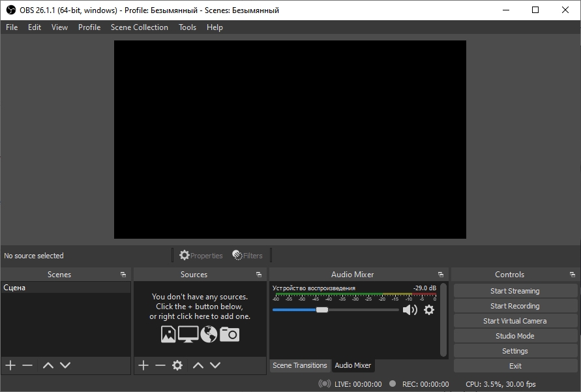Click the Start Recording button

click(514, 305)
